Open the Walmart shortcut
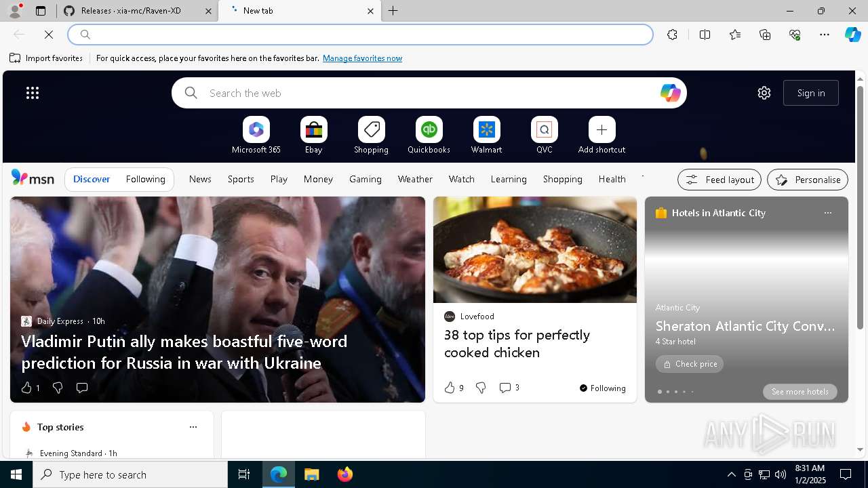This screenshot has height=488, width=868. pyautogui.click(x=487, y=136)
